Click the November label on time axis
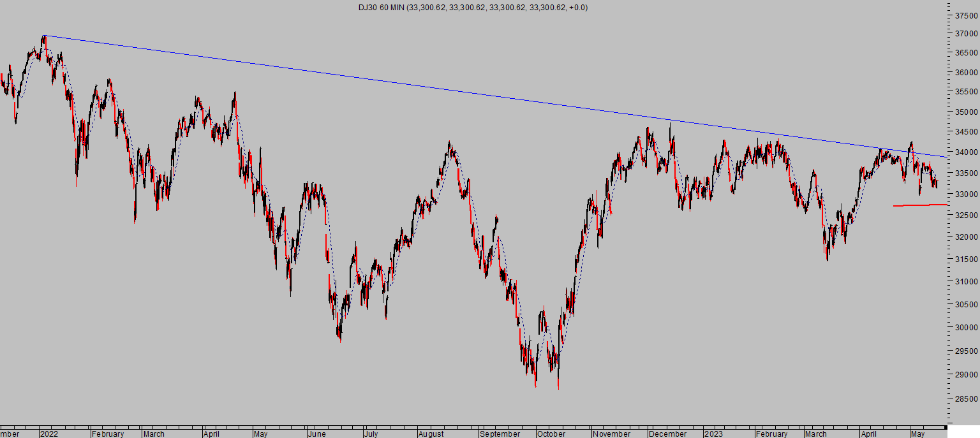Screen dimensions: 980x438 (x=611, y=434)
